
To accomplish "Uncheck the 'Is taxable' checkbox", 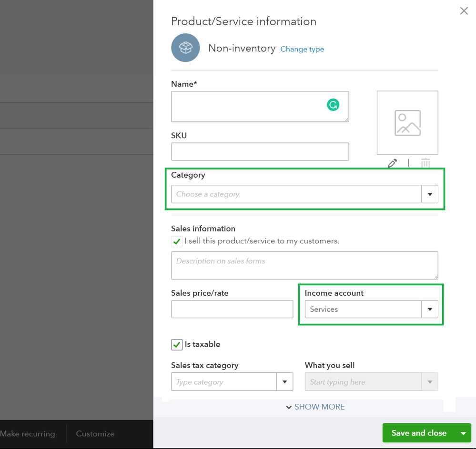I will point(177,344).
